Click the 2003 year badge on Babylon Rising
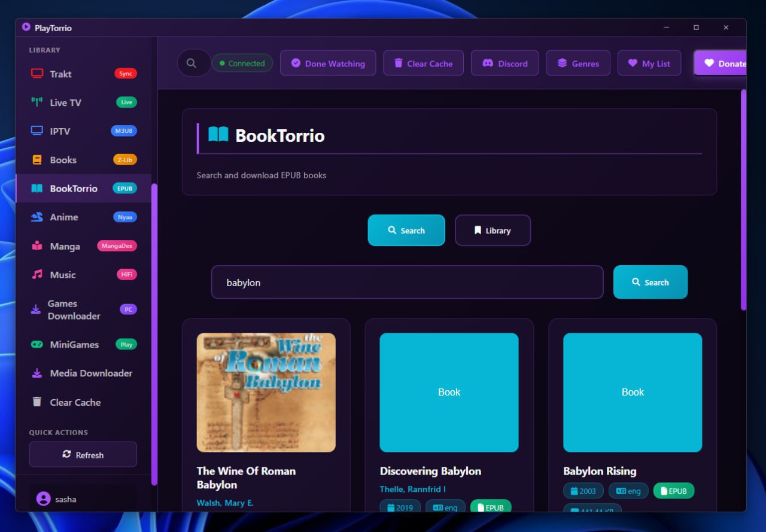766x532 pixels. [x=583, y=491]
